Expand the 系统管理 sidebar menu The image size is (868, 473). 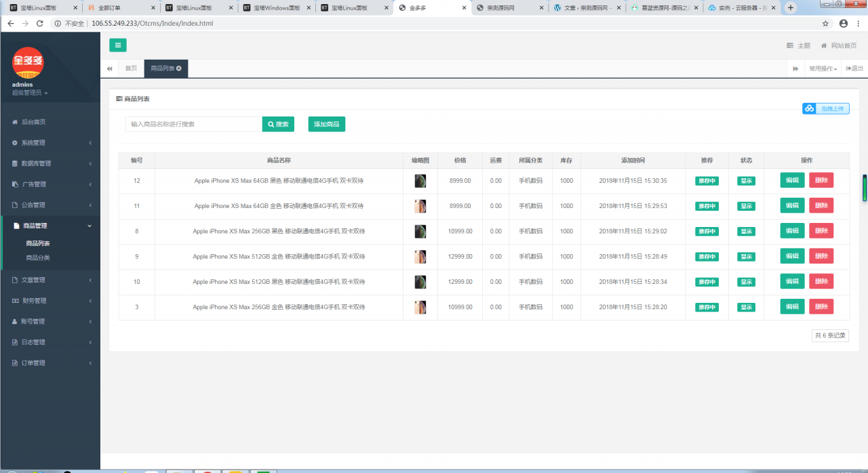click(50, 143)
